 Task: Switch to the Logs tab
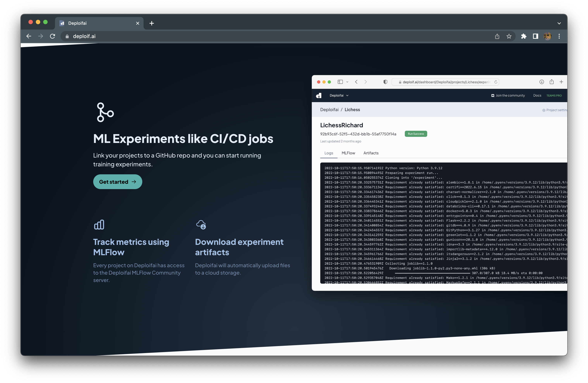(x=329, y=153)
